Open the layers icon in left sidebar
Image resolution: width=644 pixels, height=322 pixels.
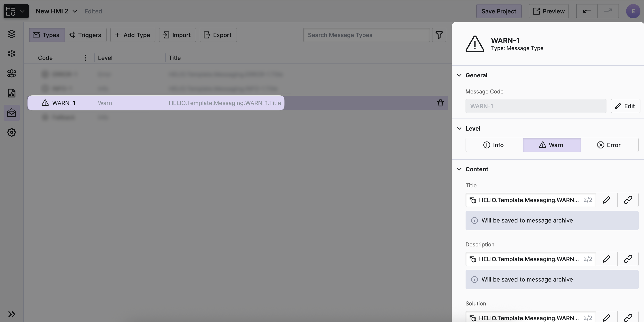(x=11, y=34)
